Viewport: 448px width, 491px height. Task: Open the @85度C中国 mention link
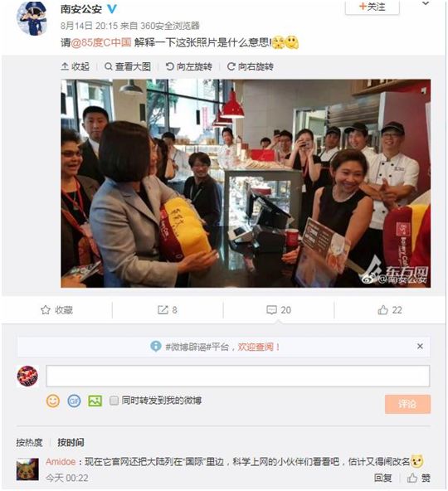tap(101, 42)
